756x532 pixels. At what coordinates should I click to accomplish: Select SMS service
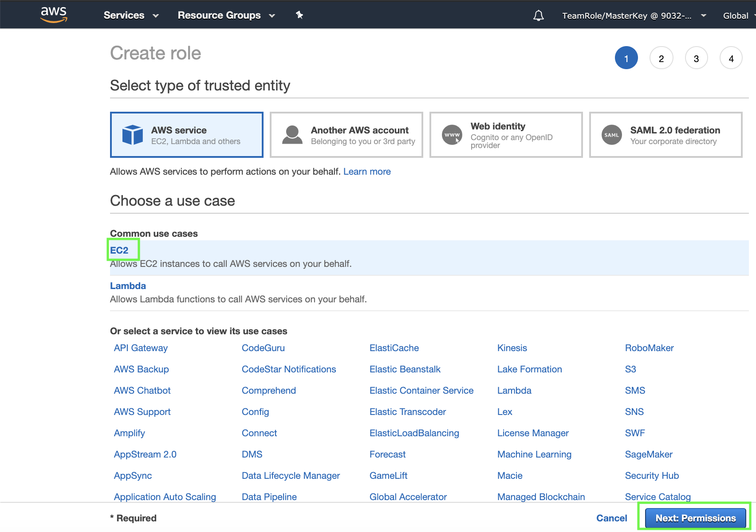pos(635,391)
